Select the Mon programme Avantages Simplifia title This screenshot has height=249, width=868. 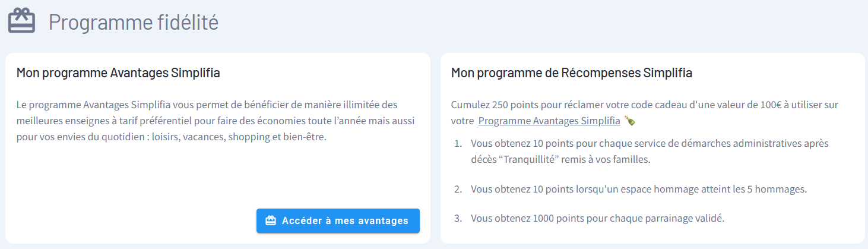118,73
